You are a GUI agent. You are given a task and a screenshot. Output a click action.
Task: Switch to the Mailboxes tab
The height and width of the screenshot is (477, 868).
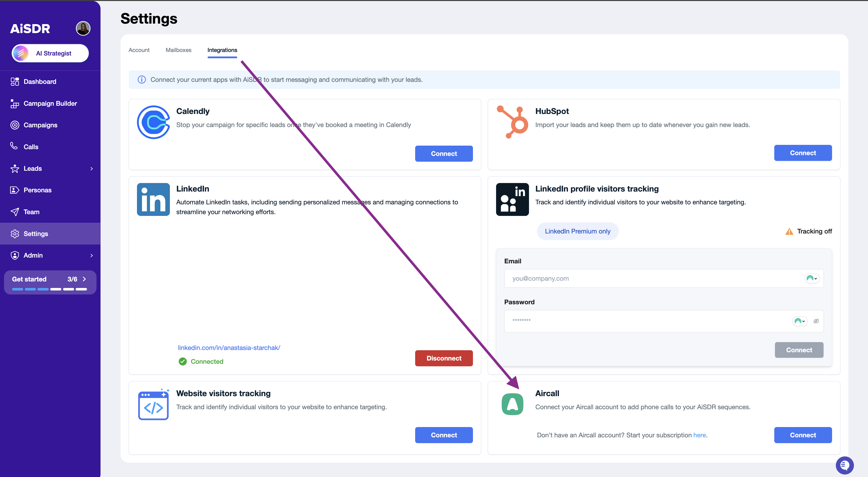178,50
